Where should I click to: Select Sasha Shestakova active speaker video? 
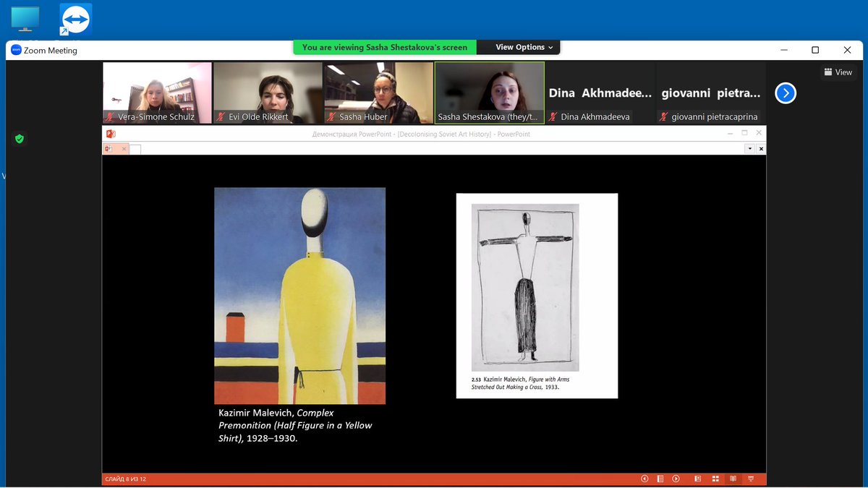click(x=489, y=93)
